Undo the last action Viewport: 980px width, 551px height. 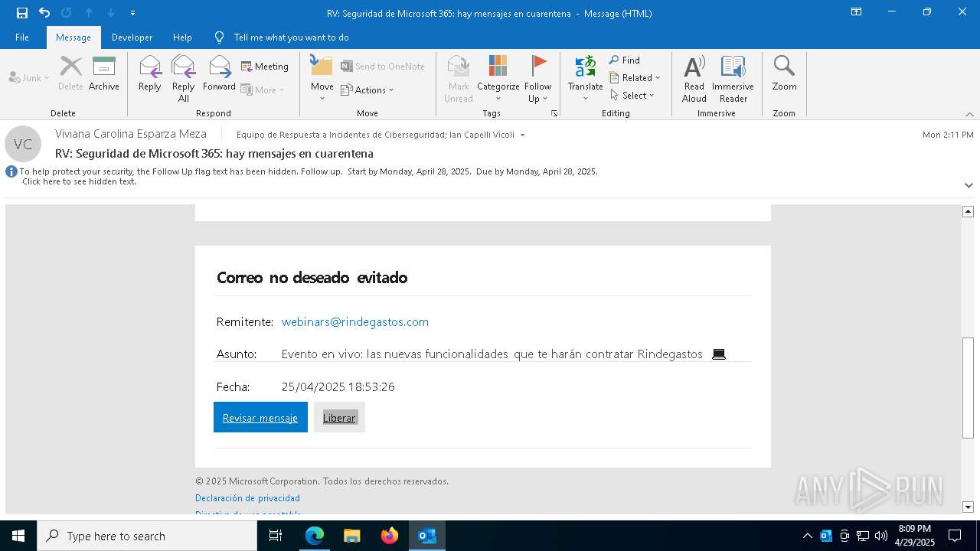coord(44,13)
